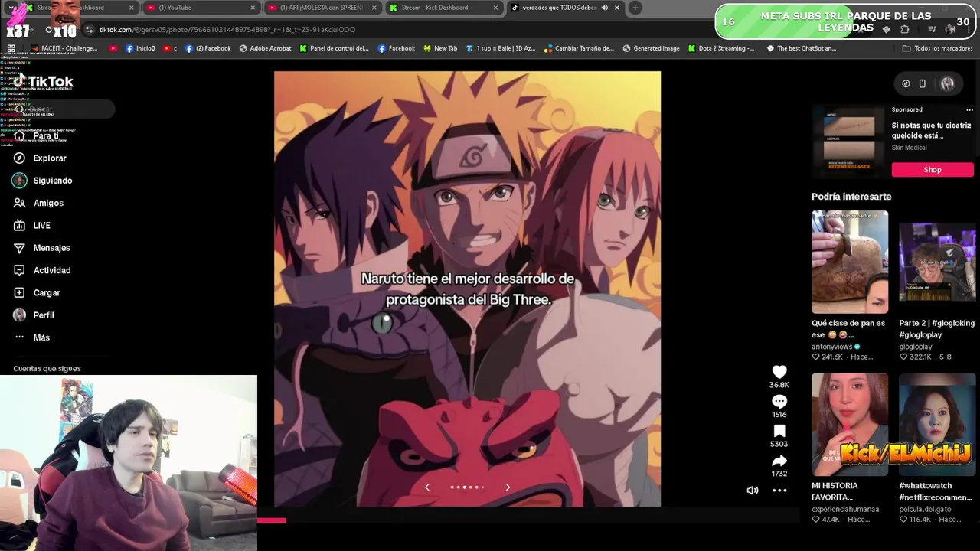Click the 'Skin Medical' advertiser name
Image resolution: width=980 pixels, height=551 pixels.
click(x=909, y=148)
